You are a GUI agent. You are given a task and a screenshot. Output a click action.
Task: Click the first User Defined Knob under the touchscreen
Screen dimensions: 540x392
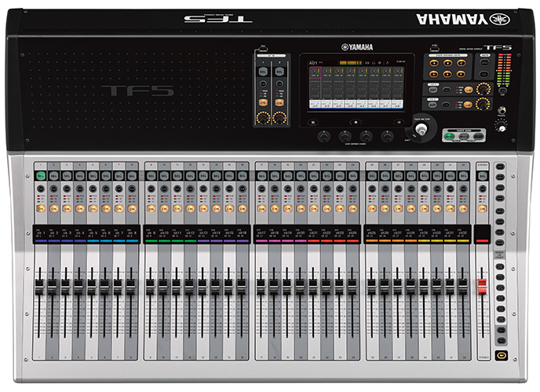click(323, 136)
